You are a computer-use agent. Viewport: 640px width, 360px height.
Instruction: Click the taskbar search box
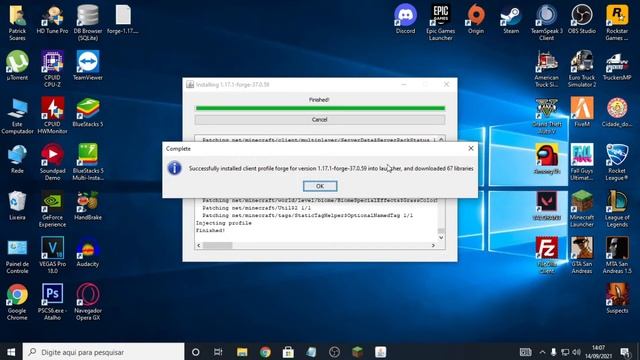pos(103,352)
